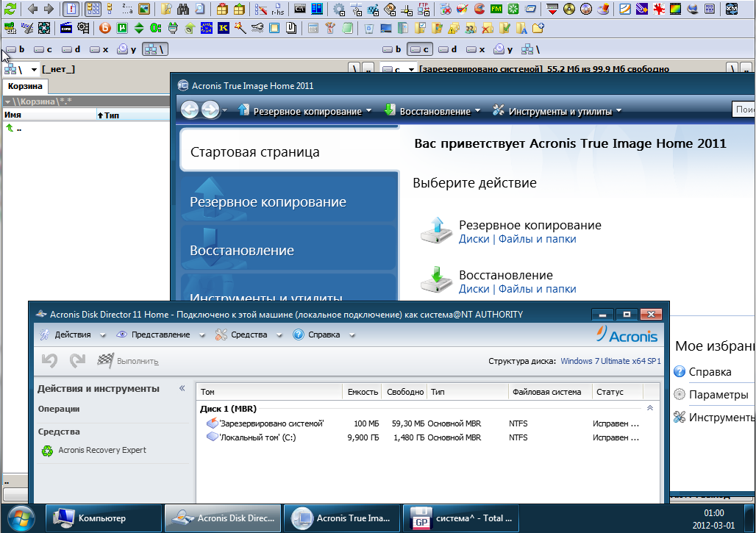Viewport: 756px width, 533px height.
Task: Click the blue K toolbar icon
Action: click(224, 29)
